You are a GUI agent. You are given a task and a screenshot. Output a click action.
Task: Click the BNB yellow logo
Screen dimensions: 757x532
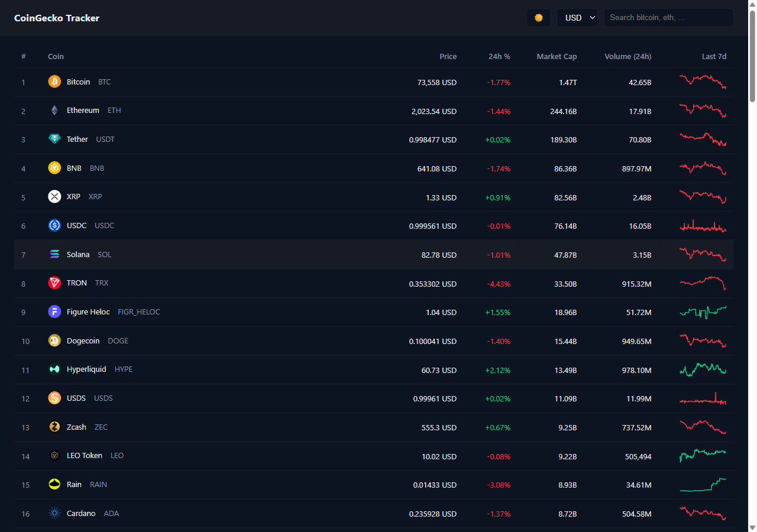(x=54, y=168)
